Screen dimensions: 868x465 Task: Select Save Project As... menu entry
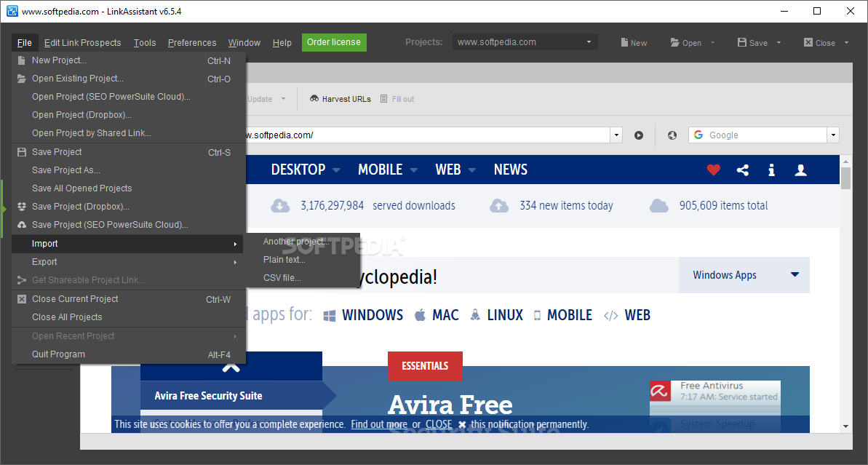tap(129, 170)
